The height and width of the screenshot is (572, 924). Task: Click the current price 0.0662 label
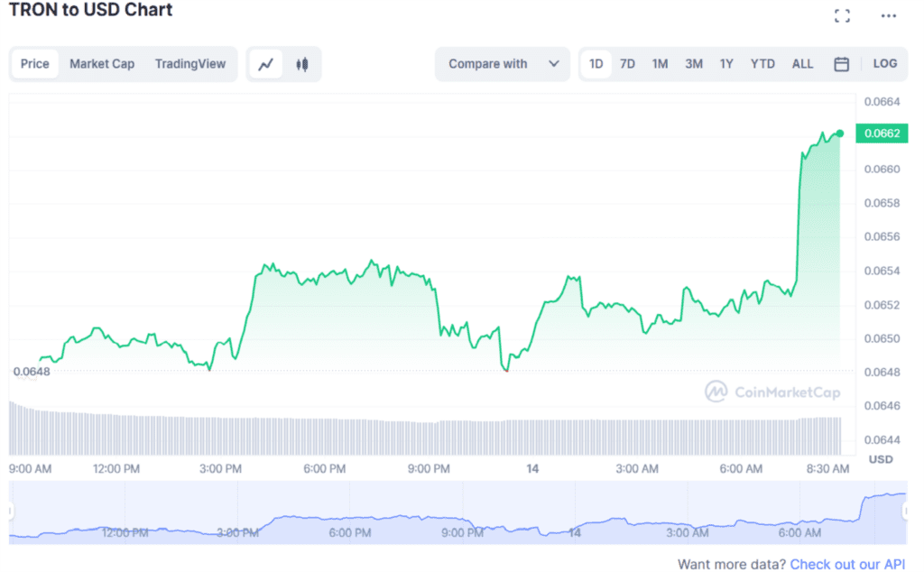point(882,134)
